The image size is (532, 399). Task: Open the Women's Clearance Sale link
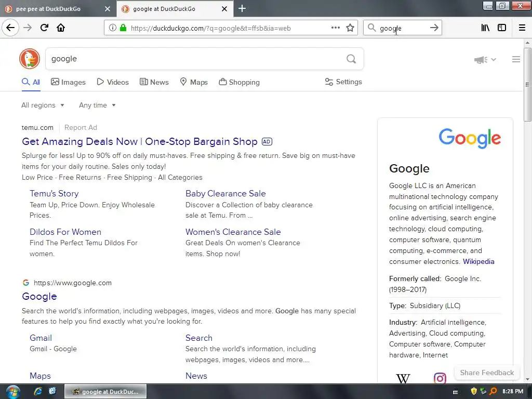pyautogui.click(x=233, y=232)
